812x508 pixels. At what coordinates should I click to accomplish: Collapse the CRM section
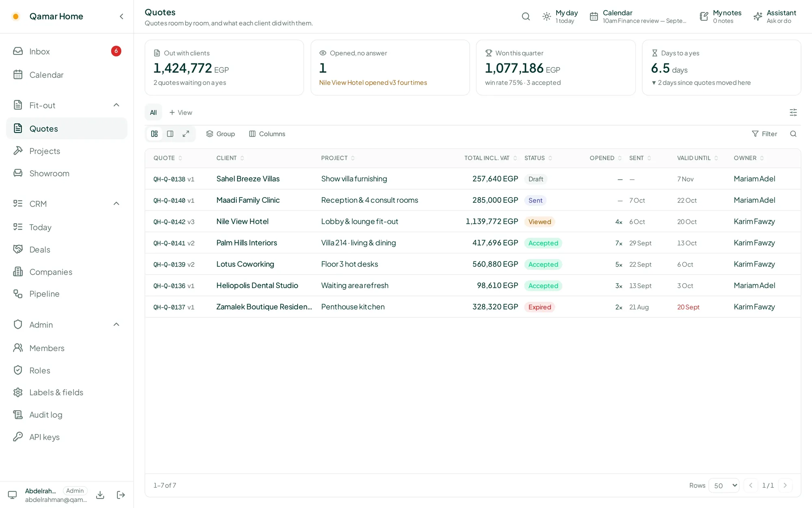[116, 204]
